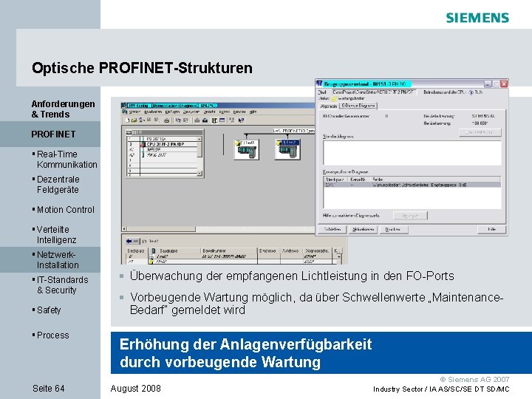Switch to the Allgemein tab

pyautogui.click(x=329, y=106)
